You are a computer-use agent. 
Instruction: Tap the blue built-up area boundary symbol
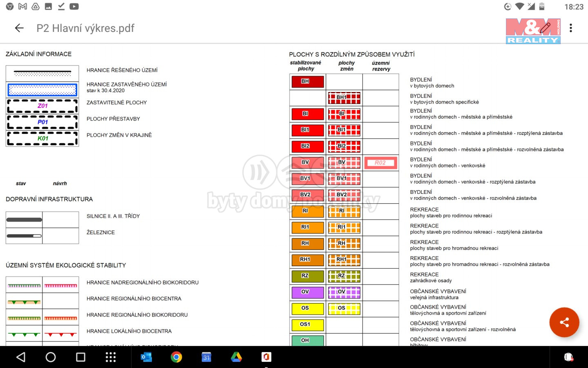(42, 90)
